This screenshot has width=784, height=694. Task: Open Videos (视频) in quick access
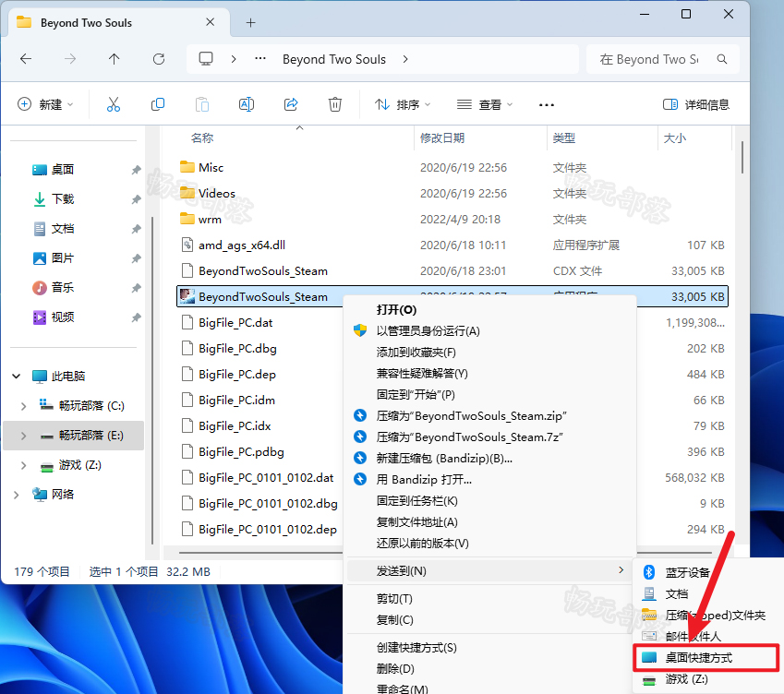pos(63,317)
